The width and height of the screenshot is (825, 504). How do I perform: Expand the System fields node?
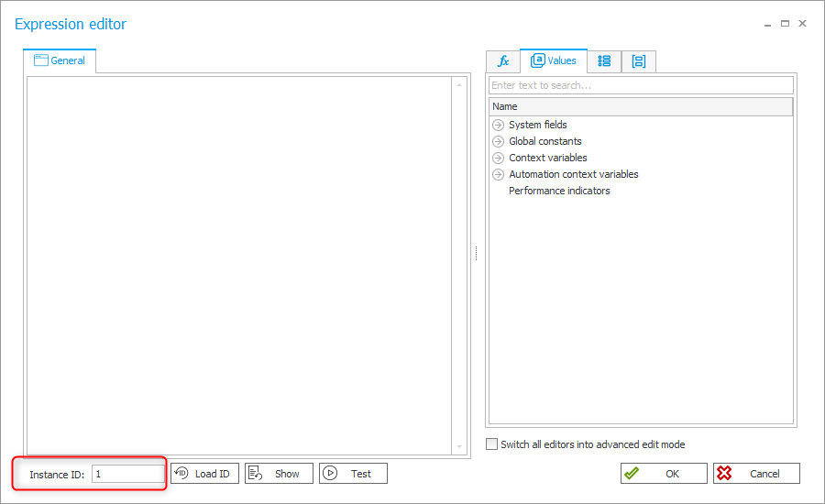tap(499, 125)
